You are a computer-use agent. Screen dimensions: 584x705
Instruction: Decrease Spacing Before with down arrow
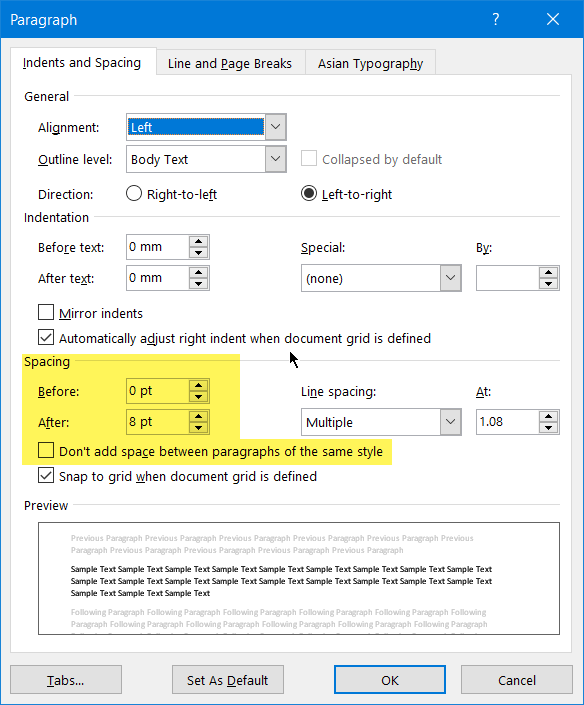point(198,397)
